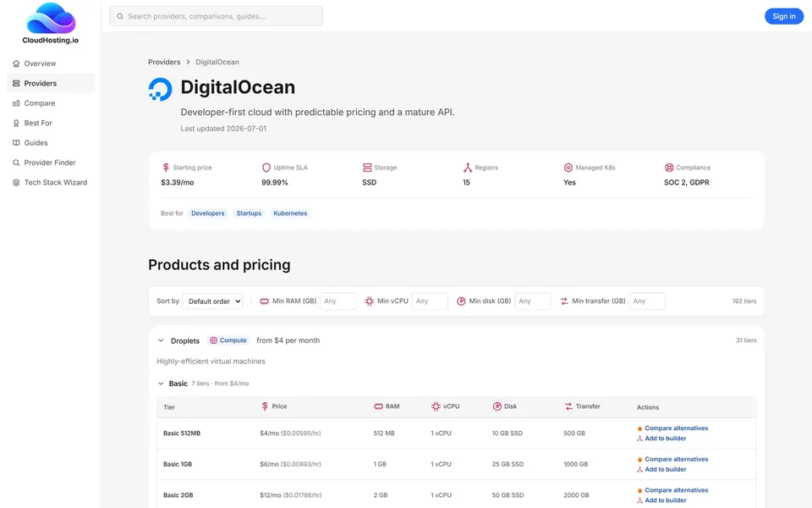The image size is (812, 508).
Task: Click the '192 tiers' count text
Action: pyautogui.click(x=744, y=301)
